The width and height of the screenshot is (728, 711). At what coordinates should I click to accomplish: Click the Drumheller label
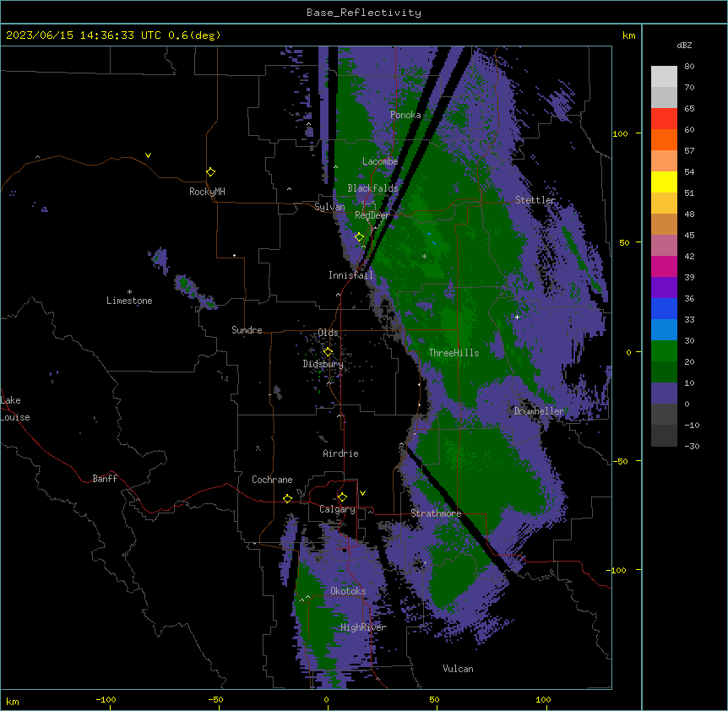(539, 411)
